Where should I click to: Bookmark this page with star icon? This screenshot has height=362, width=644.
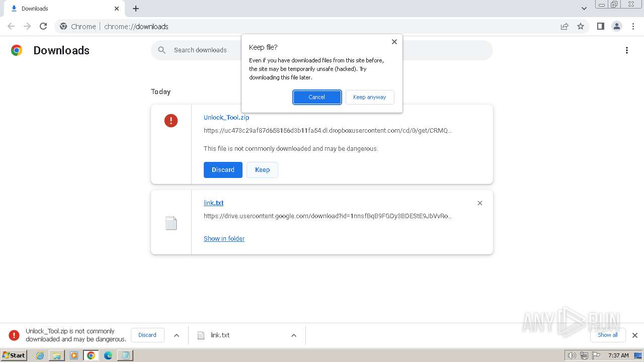coord(581,26)
